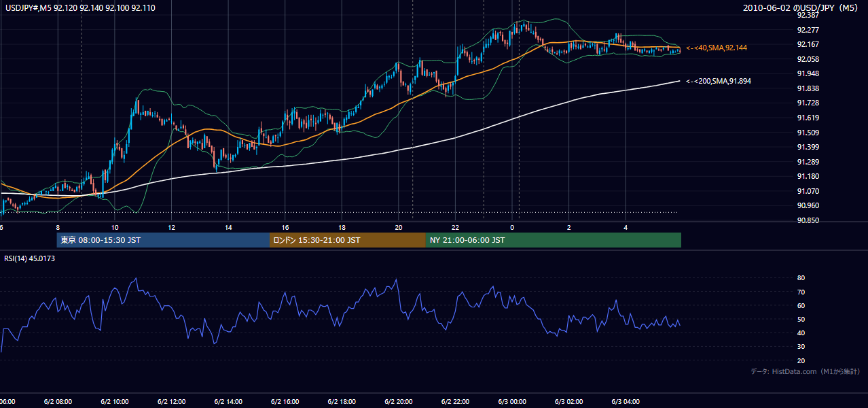Click RSI scale value 80
This screenshot has height=408, width=868.
point(801,278)
